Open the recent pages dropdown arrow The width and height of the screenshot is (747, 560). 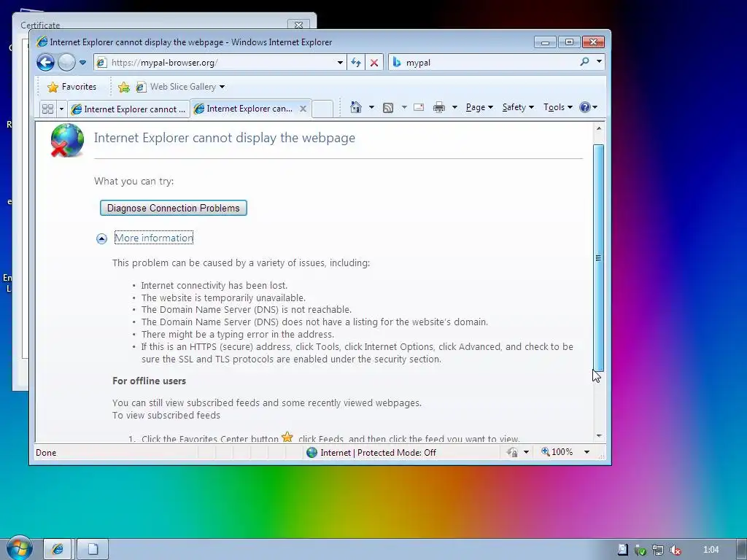pos(83,63)
